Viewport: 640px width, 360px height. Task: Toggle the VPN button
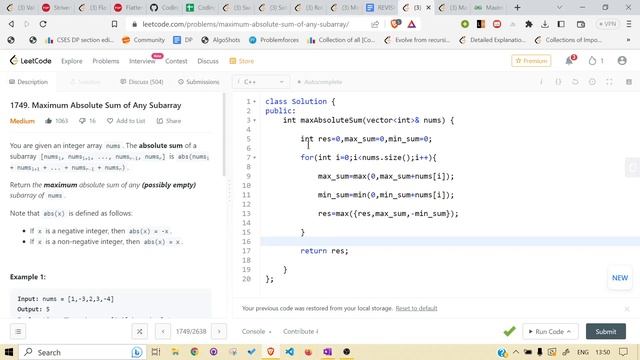(x=607, y=24)
